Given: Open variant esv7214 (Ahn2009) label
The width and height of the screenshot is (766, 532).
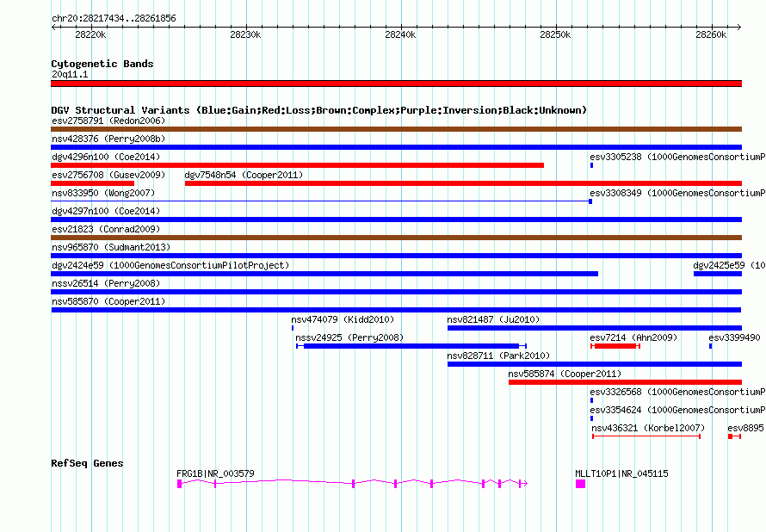Looking at the screenshot, I should click(633, 337).
